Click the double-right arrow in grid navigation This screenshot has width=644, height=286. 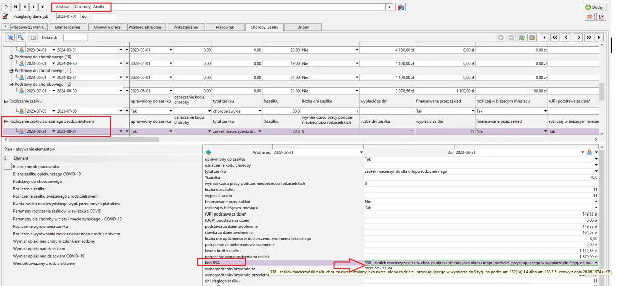(588, 37)
